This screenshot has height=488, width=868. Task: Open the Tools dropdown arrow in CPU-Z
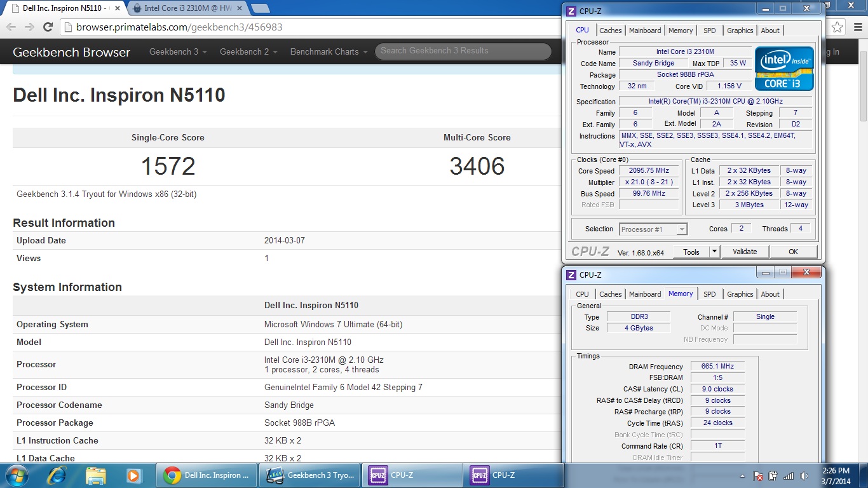tap(714, 252)
